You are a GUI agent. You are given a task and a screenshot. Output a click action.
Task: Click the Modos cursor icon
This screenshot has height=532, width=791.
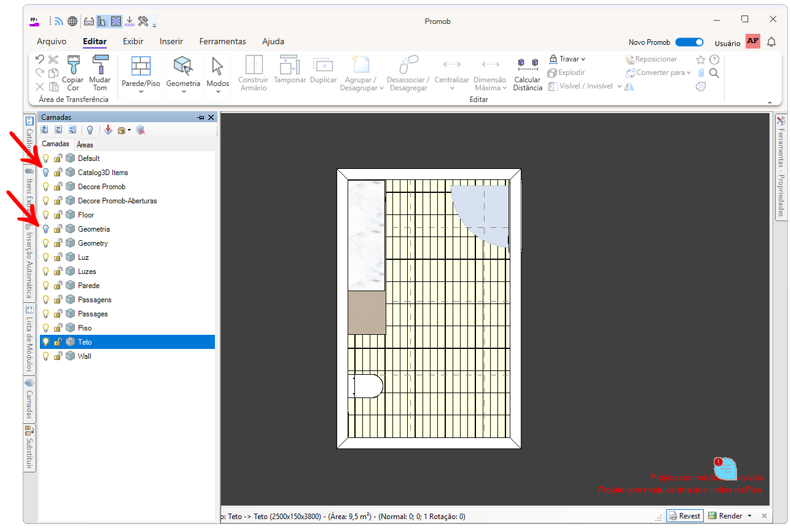(x=217, y=66)
